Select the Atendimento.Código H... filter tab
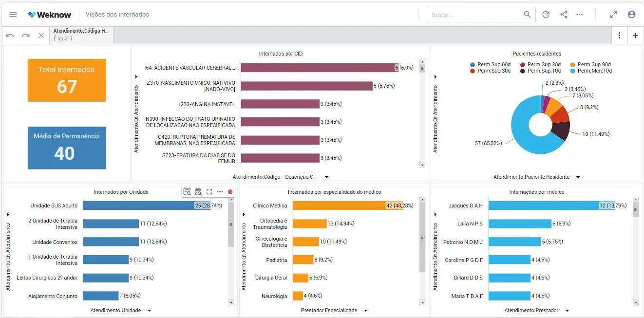Image resolution: width=644 pixels, height=318 pixels. (x=81, y=35)
